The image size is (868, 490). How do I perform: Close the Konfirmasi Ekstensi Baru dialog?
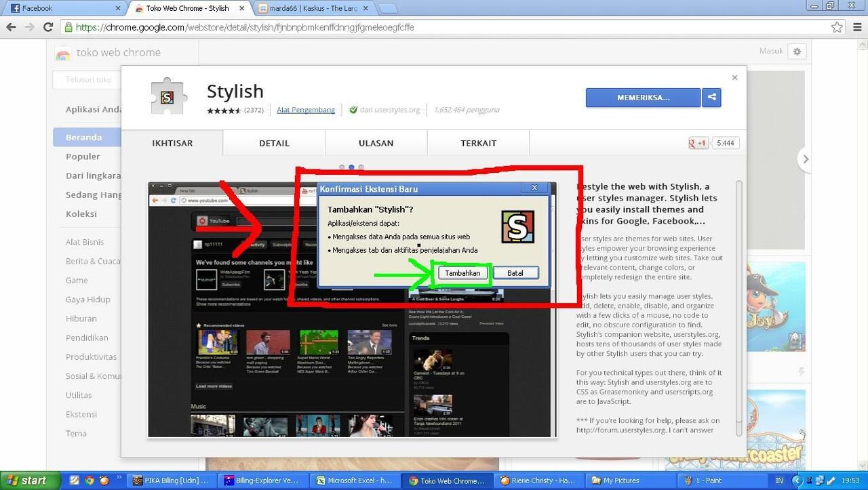pos(534,188)
